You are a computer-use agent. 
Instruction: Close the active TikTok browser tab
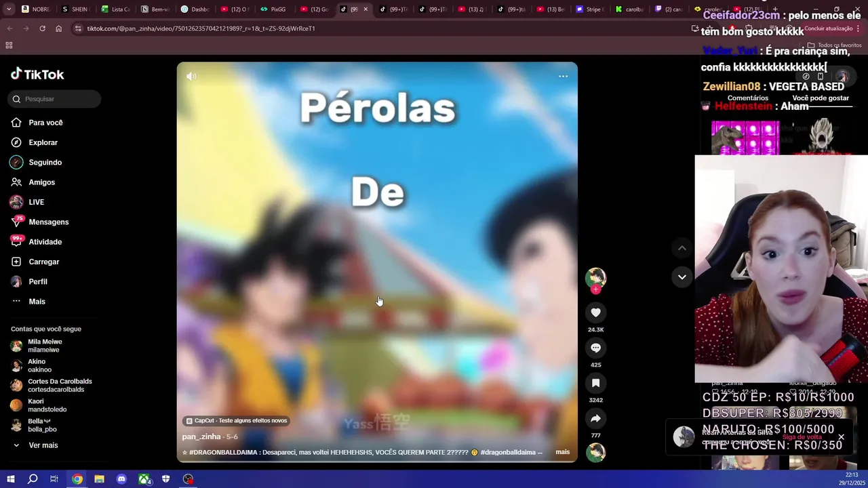click(x=366, y=9)
